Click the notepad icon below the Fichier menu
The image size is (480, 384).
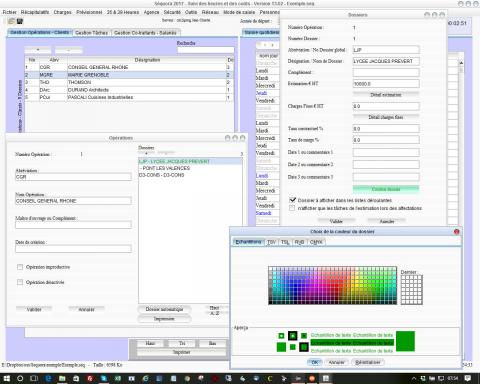point(11,21)
